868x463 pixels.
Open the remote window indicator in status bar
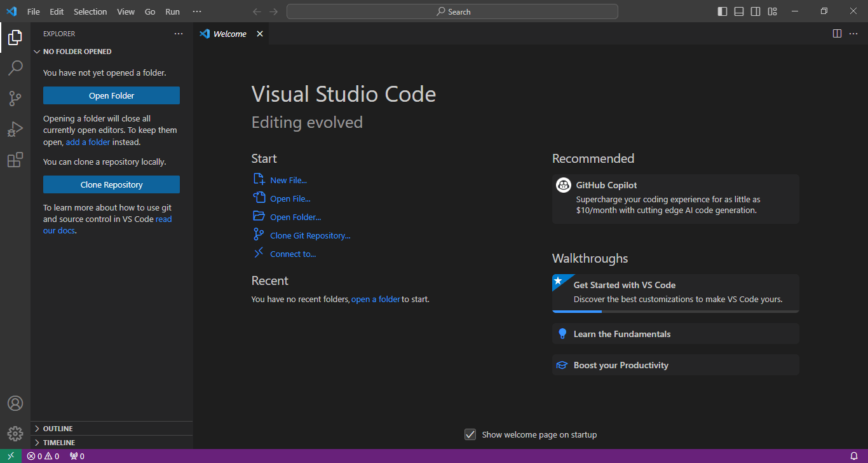tap(11, 456)
